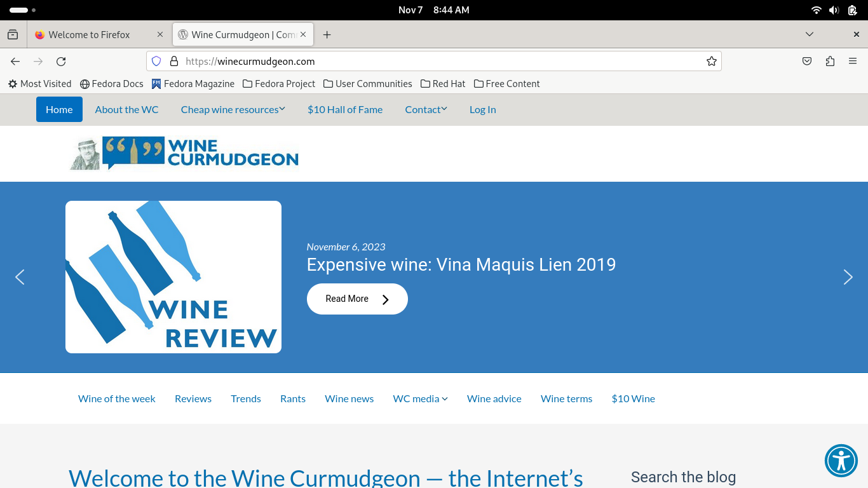Screen dimensions: 868x488
Task: Expand the Contact dropdown menu
Action: [426, 109]
